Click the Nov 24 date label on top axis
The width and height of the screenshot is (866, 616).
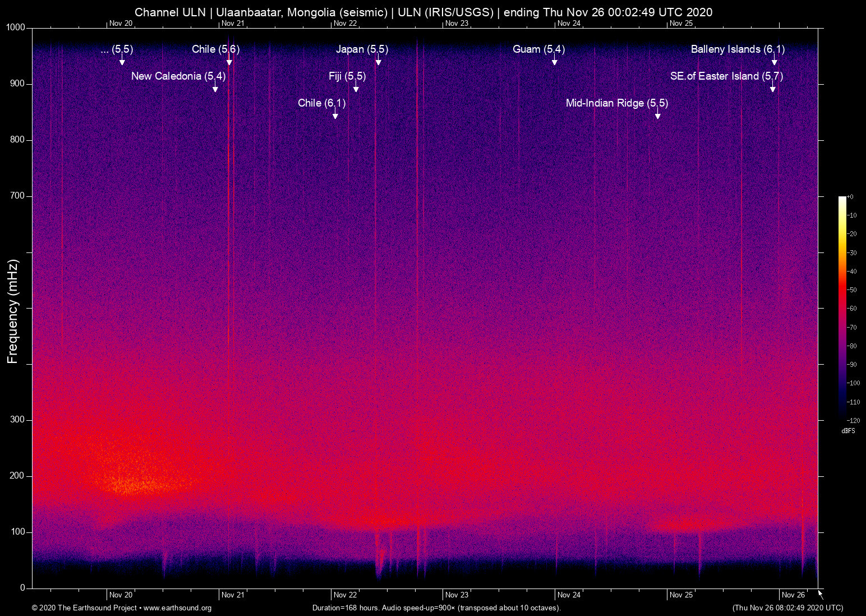click(569, 24)
